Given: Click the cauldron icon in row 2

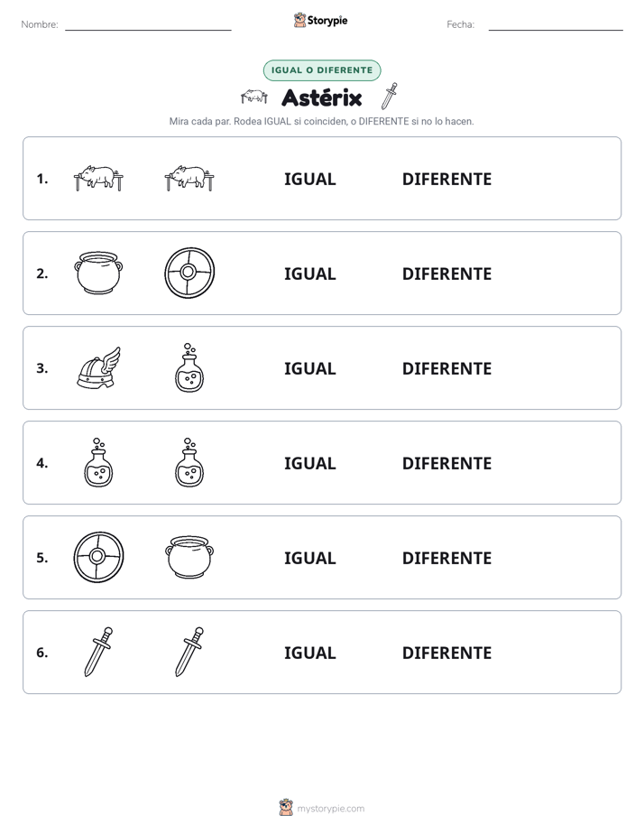Looking at the screenshot, I should point(98,273).
